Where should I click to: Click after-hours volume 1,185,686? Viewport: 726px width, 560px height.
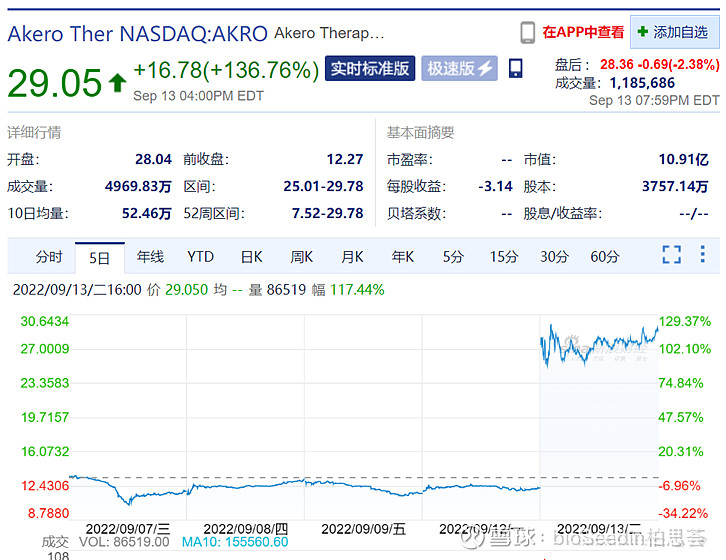pos(642,83)
